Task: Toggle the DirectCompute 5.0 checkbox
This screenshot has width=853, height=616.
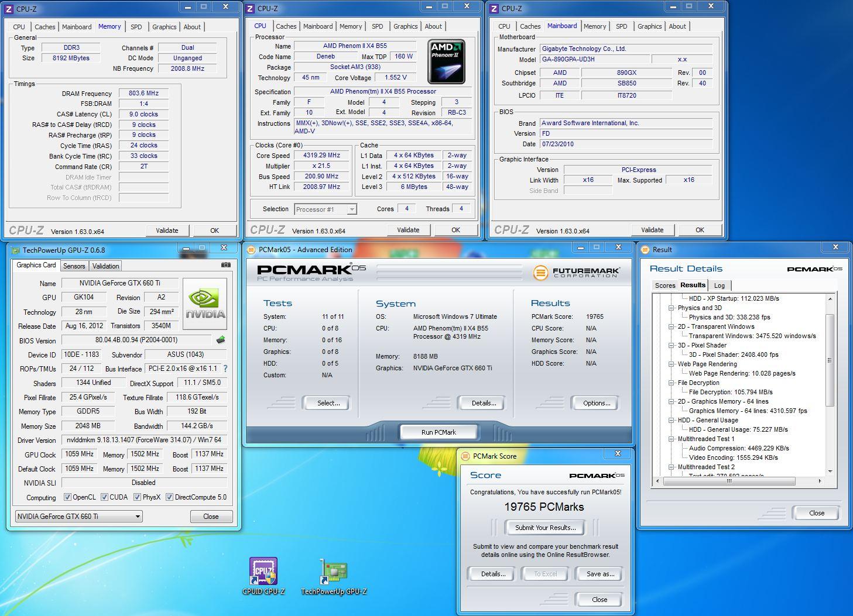Action: (169, 497)
